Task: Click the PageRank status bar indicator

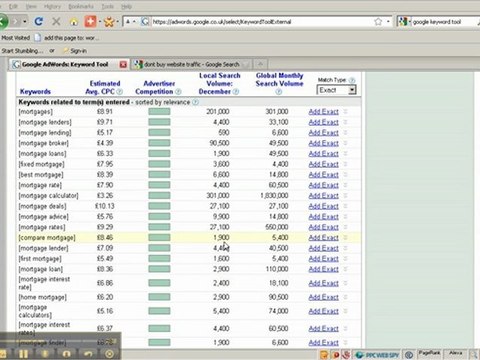Action: tap(429, 353)
